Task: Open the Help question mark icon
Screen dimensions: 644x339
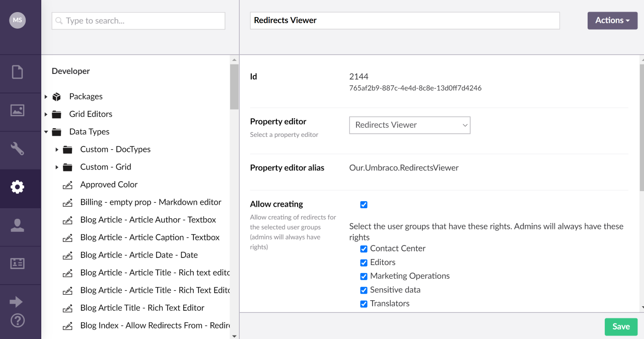Action: pyautogui.click(x=18, y=320)
